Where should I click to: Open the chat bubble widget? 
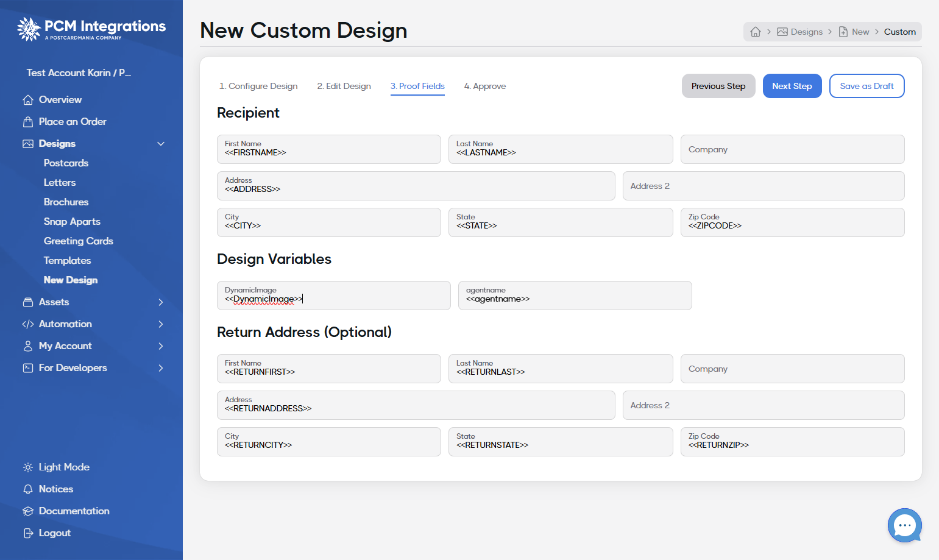905,525
